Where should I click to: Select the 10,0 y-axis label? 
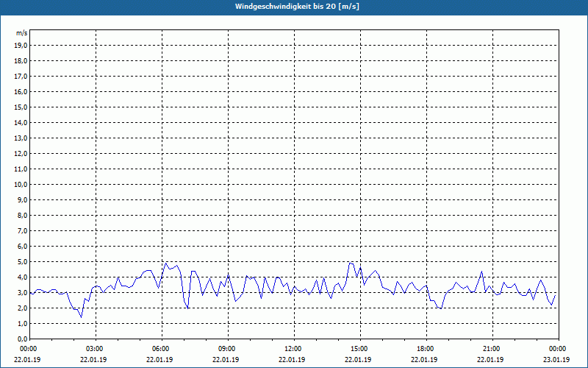pyautogui.click(x=21, y=185)
